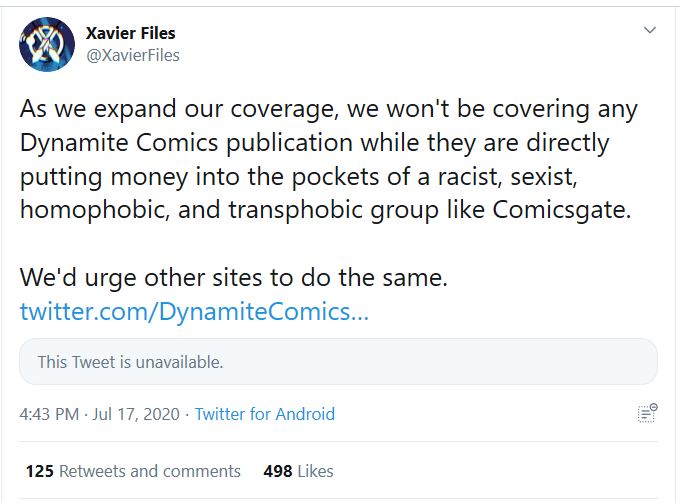The image size is (680, 503).
Task: Visit the @XavierFiles handle link
Action: [133, 56]
